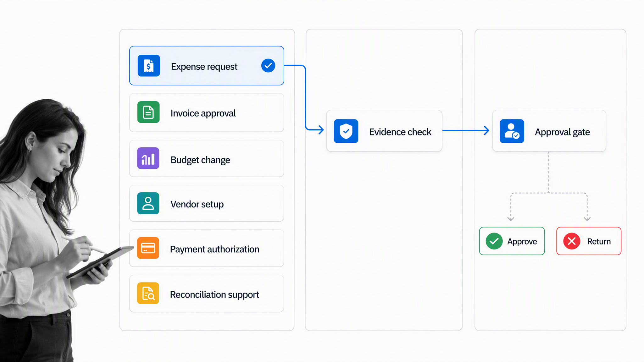Select the Reconciliation support card
Image resolution: width=644 pixels, height=362 pixels.
click(207, 293)
